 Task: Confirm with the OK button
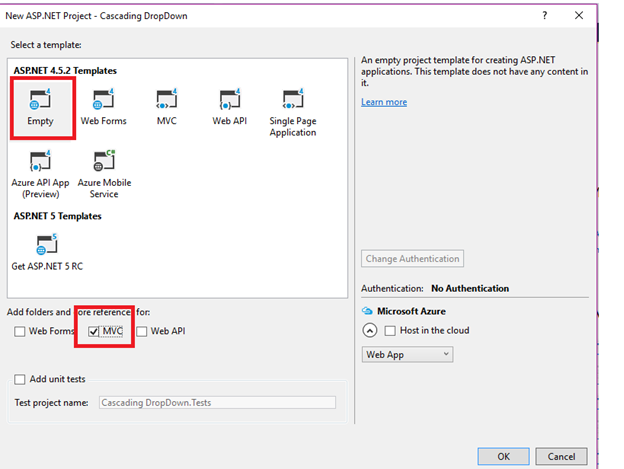[x=503, y=456]
